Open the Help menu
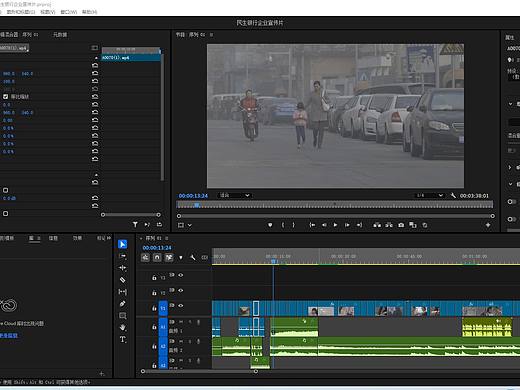520x390 pixels. 89,12
